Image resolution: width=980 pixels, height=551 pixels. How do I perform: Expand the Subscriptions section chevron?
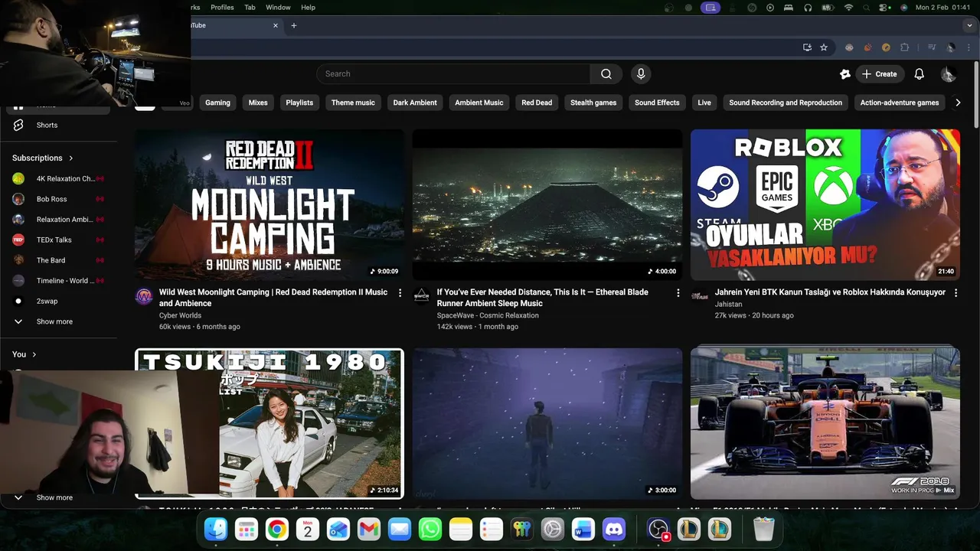click(x=71, y=158)
